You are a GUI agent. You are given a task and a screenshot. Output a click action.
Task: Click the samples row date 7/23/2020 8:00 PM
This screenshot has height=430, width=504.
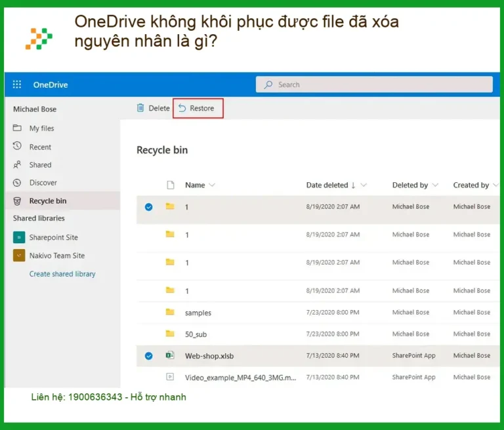click(x=333, y=312)
